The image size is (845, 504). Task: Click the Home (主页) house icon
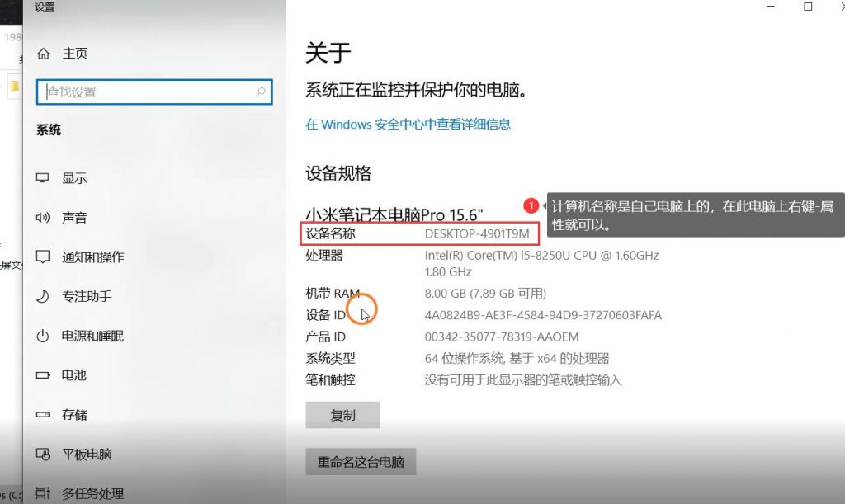[x=43, y=54]
